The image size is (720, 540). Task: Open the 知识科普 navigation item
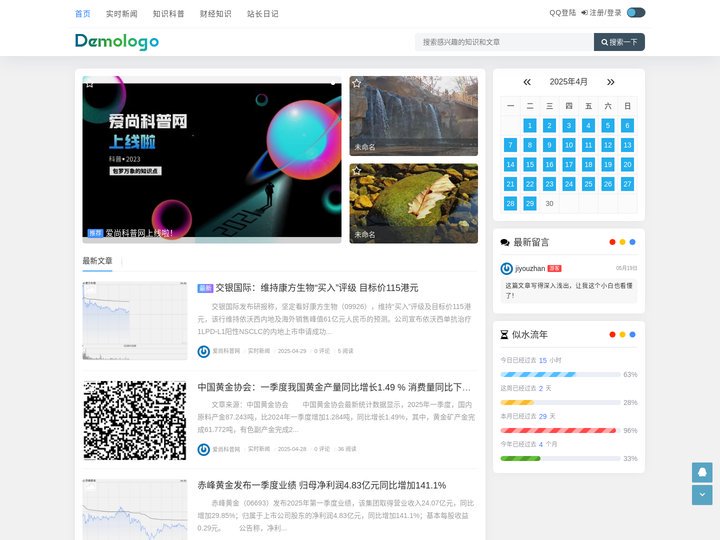(x=169, y=14)
